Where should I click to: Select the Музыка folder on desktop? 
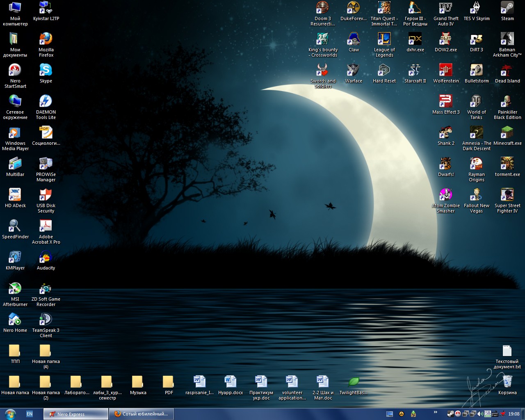point(138,382)
